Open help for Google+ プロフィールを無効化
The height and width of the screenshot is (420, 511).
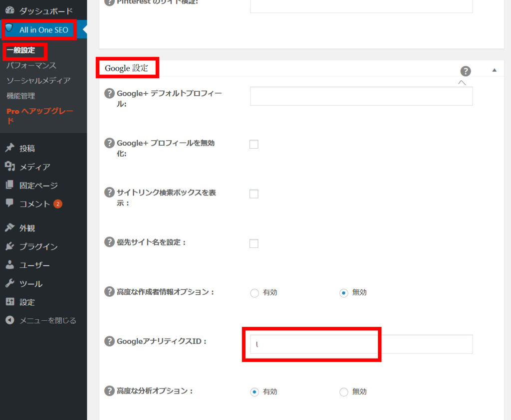click(109, 143)
